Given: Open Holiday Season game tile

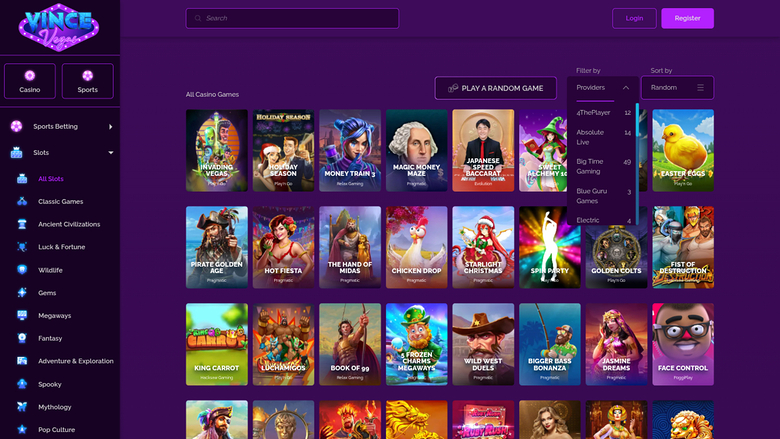Looking at the screenshot, I should [284, 151].
